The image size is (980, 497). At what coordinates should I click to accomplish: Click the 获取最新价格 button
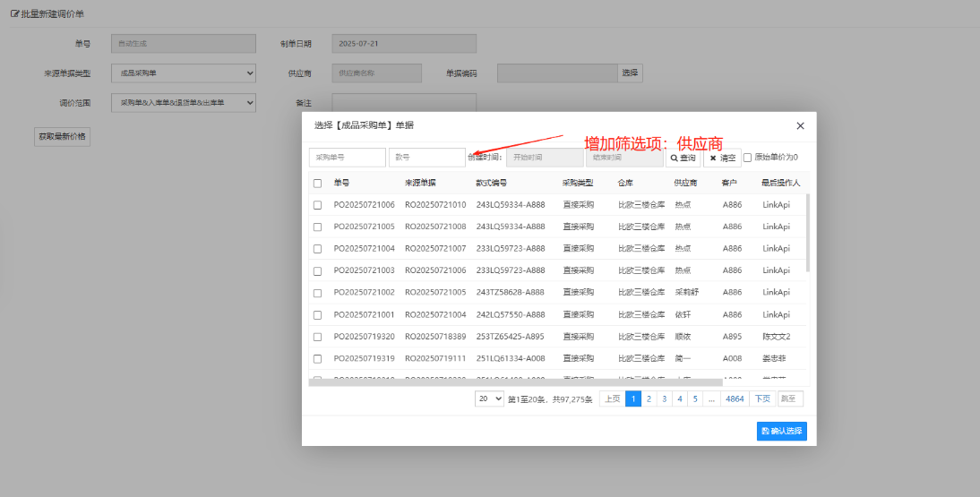62,137
